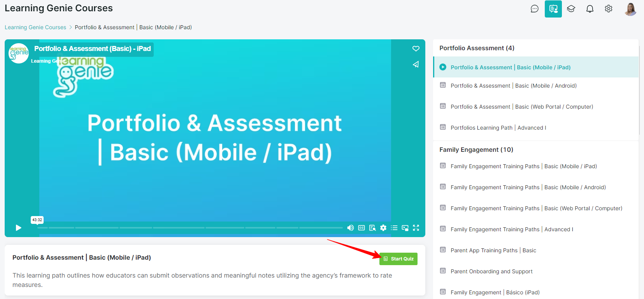The height and width of the screenshot is (299, 644).
Task: Open the courses presentation icon in header
Action: tap(553, 9)
